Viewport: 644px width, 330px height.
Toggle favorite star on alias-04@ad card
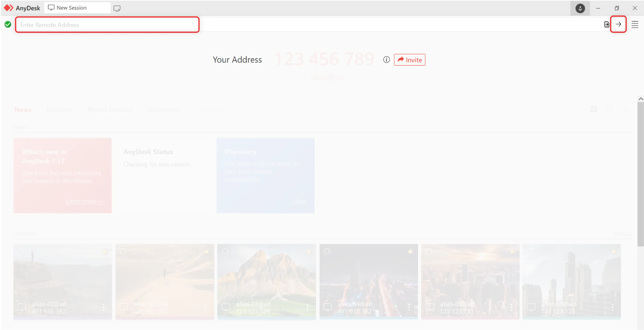pyautogui.click(x=410, y=251)
